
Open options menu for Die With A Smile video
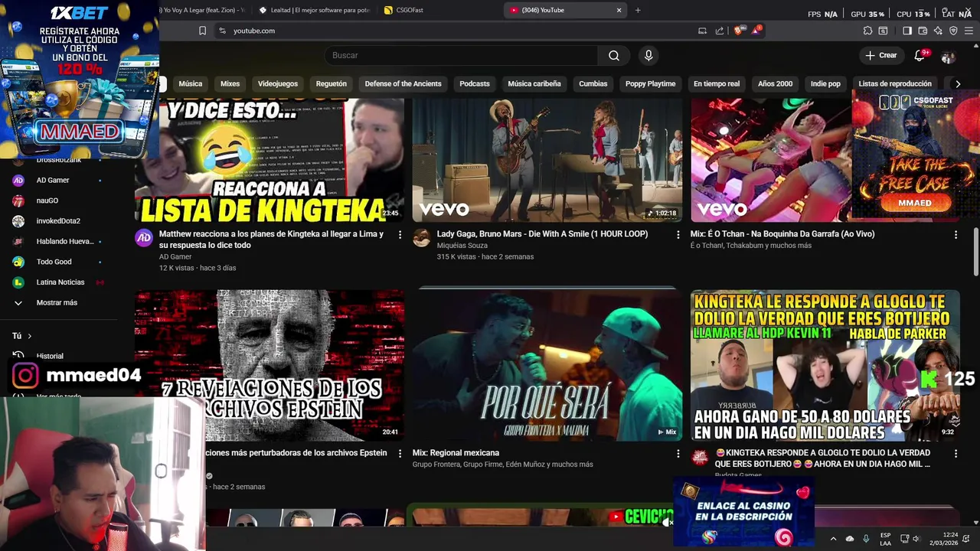point(678,234)
